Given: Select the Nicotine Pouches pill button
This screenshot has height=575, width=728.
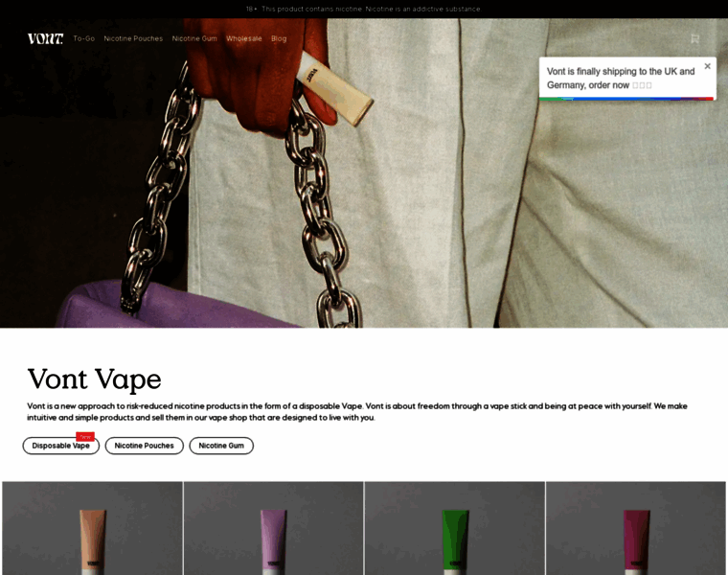Looking at the screenshot, I should tap(144, 446).
